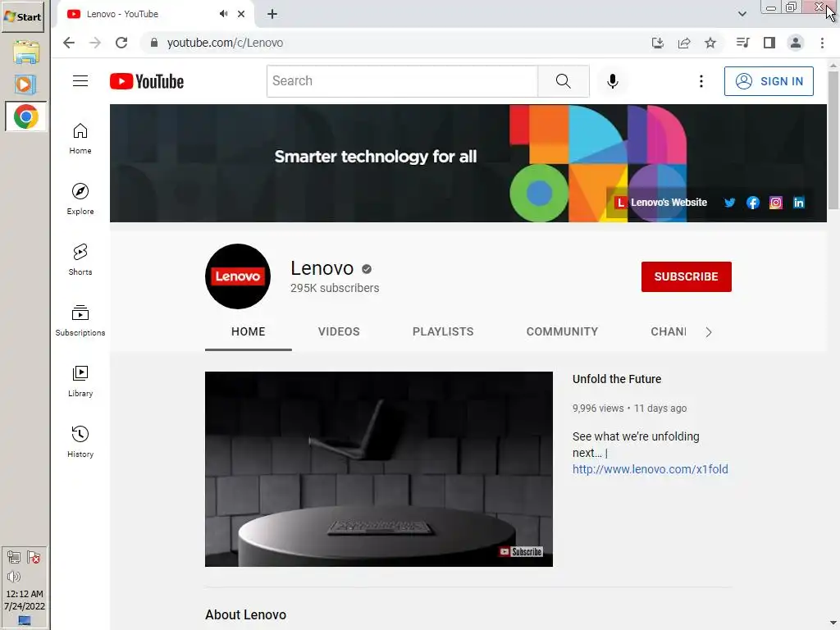Screen dimensions: 840x630
Task: Click the Chrome taskbar icon
Action: [25, 116]
